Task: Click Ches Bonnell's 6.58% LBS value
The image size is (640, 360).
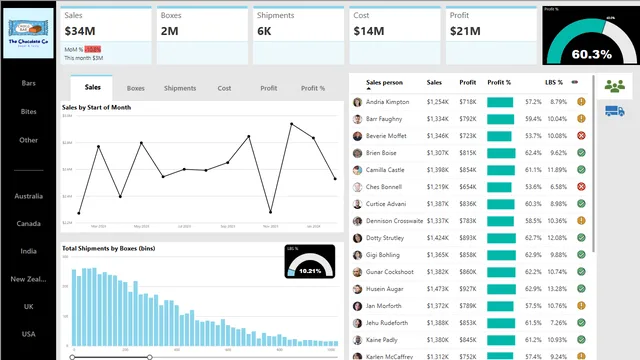Action: pyautogui.click(x=558, y=187)
